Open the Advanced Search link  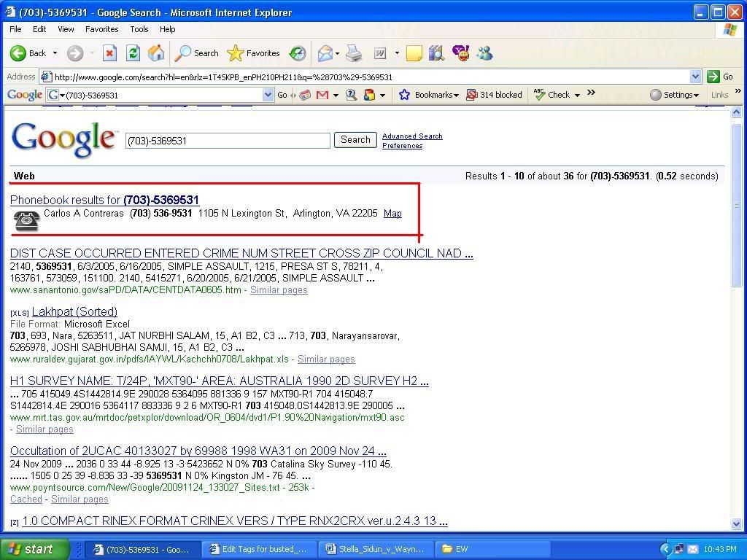(x=412, y=136)
